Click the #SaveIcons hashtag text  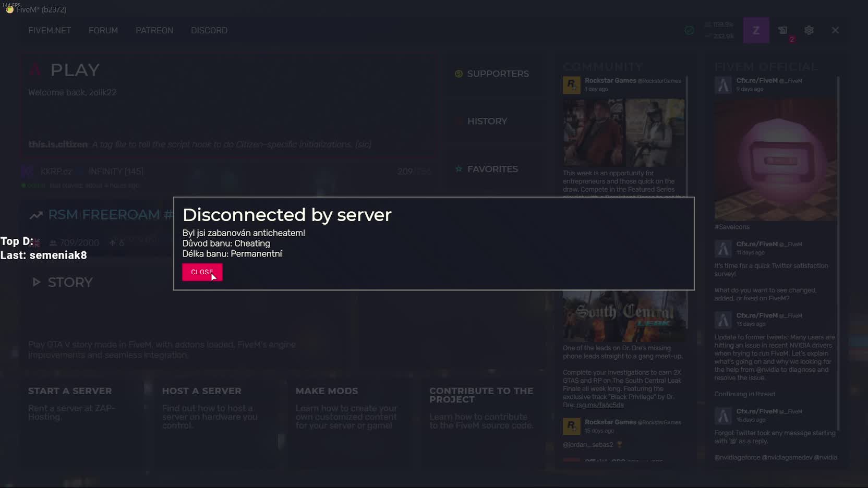click(x=732, y=227)
